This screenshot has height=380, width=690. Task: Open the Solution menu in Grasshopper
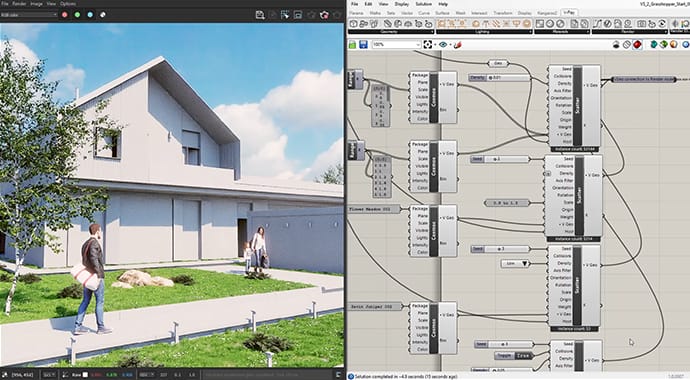[x=423, y=4]
